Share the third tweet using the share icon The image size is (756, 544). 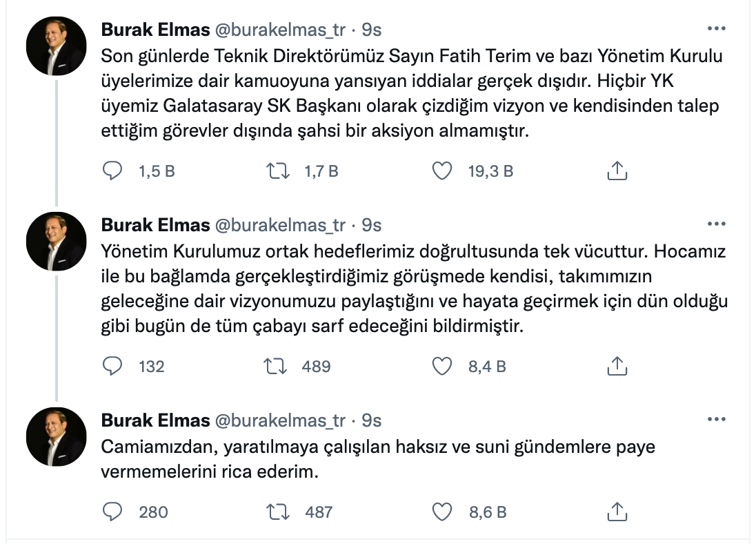point(619,512)
